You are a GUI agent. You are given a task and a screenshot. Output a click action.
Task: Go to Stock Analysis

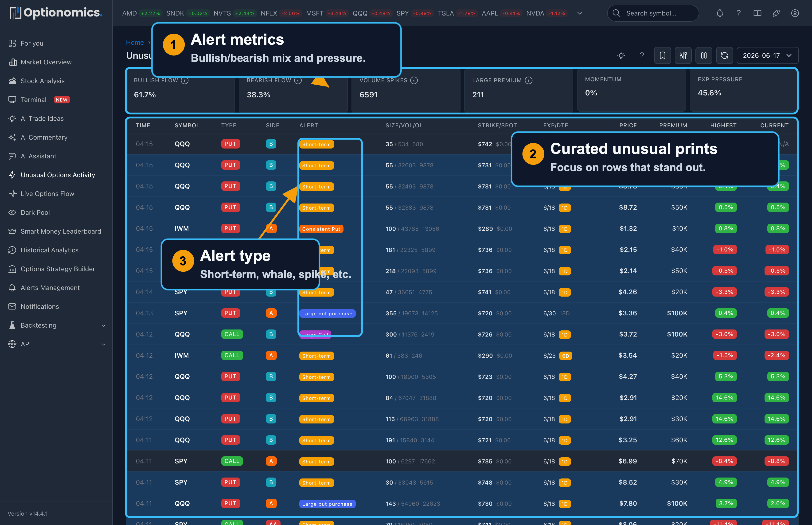point(43,81)
